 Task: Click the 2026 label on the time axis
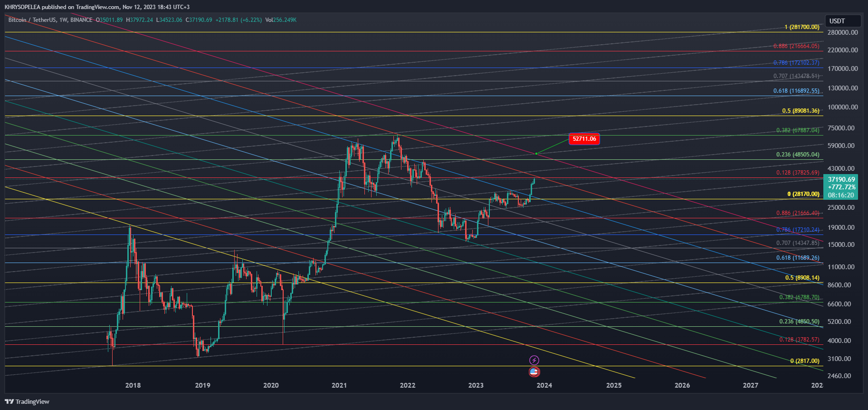point(682,385)
